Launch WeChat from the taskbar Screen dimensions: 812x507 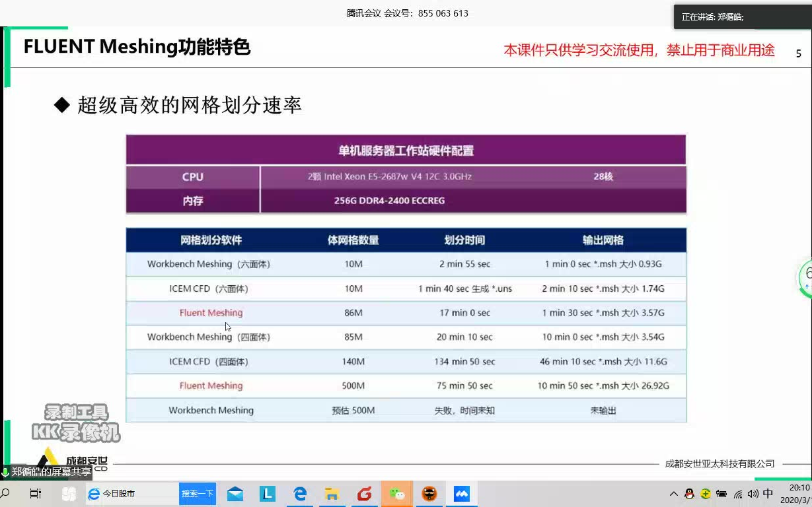397,493
